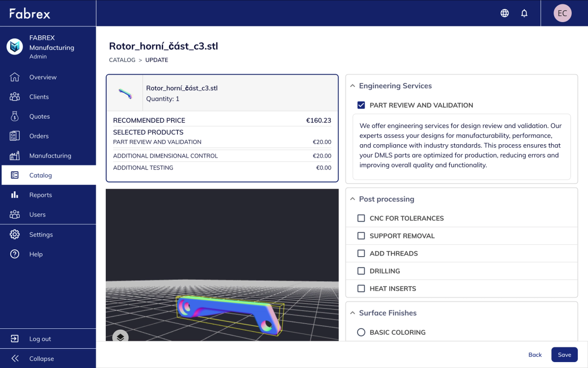This screenshot has height=368, width=588.
Task: Check the Heat Inserts option
Action: [x=361, y=289]
